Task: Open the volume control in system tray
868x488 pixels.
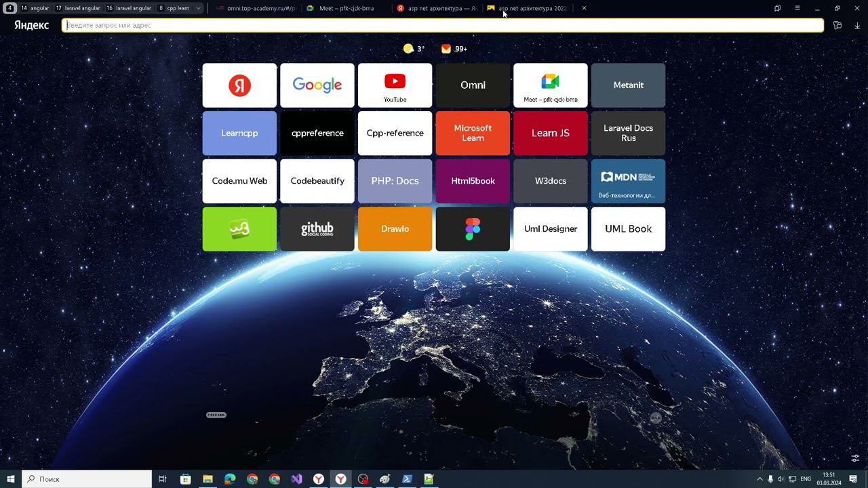Action: [781, 479]
